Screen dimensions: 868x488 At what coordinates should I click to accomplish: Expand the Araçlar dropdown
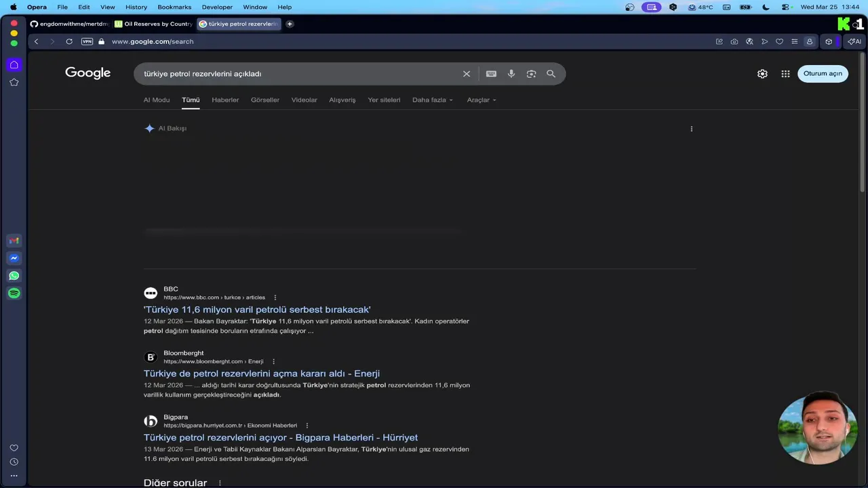481,100
